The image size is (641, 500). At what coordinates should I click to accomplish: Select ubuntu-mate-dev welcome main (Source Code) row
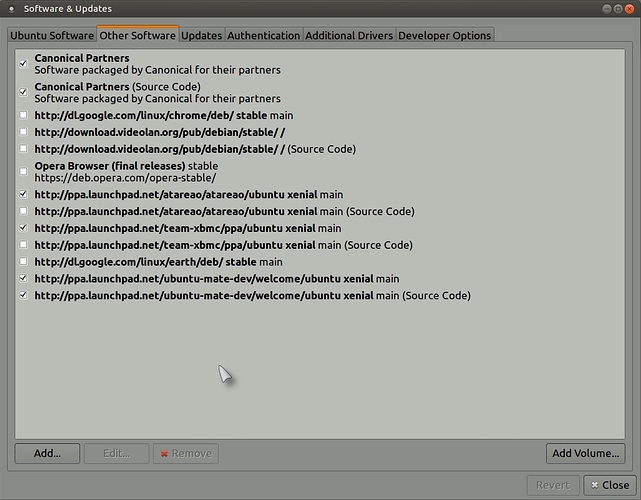253,295
